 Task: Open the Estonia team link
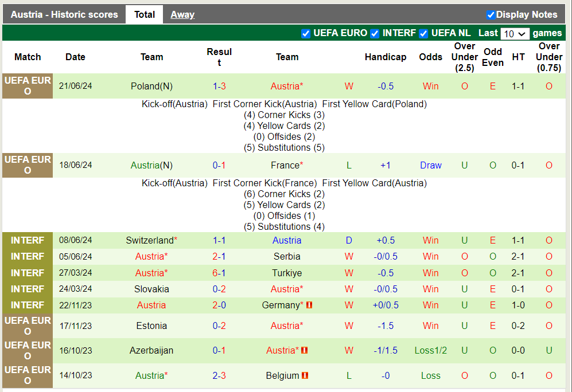point(151,326)
